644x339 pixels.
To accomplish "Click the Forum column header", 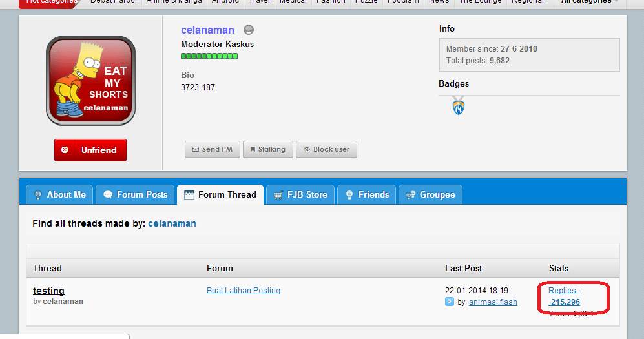I will (220, 269).
